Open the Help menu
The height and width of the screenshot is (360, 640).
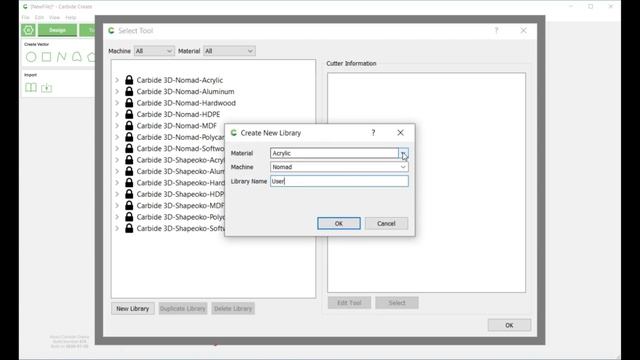click(71, 18)
